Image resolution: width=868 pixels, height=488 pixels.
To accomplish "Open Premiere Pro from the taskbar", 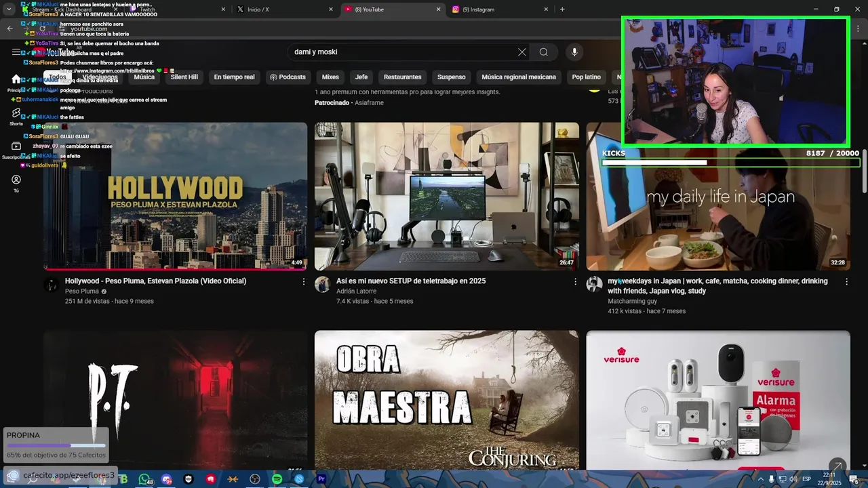I will (x=321, y=479).
